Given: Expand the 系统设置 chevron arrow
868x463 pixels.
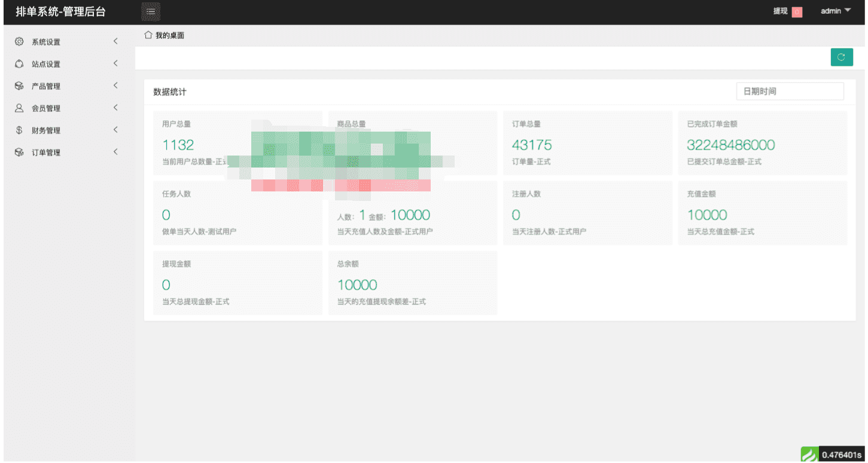Looking at the screenshot, I should point(115,41).
